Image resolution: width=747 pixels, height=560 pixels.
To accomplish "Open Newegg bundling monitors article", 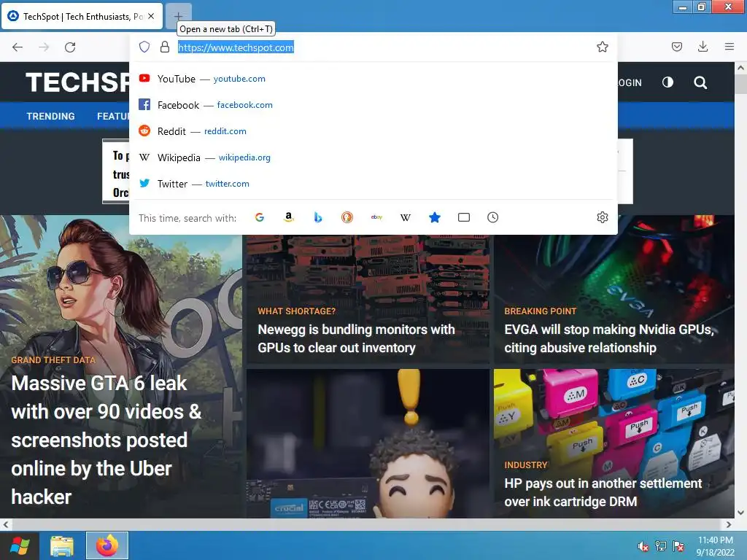I will tap(356, 338).
